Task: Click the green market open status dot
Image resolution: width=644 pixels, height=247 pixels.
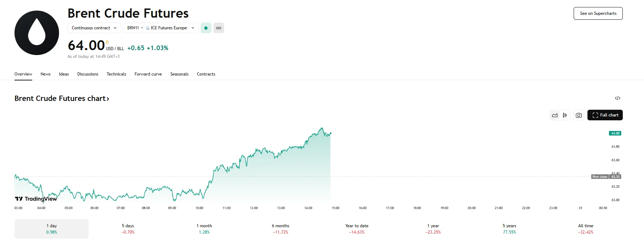Action: coord(206,28)
